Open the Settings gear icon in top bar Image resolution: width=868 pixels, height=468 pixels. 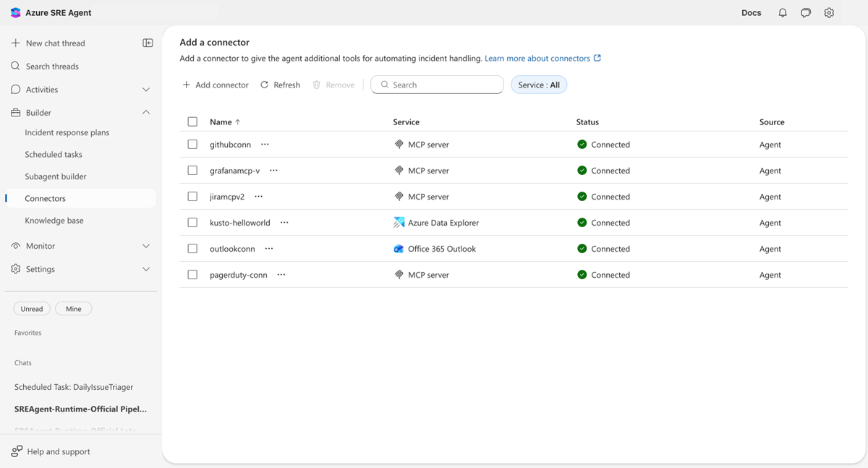click(829, 12)
